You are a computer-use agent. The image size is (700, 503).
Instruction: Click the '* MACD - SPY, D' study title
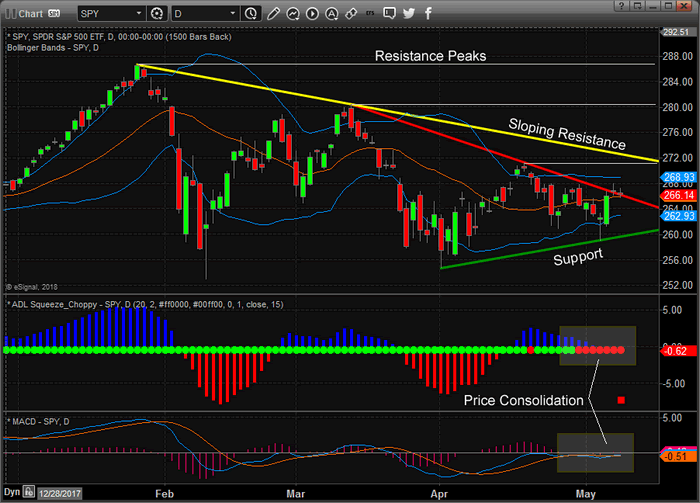(38, 421)
